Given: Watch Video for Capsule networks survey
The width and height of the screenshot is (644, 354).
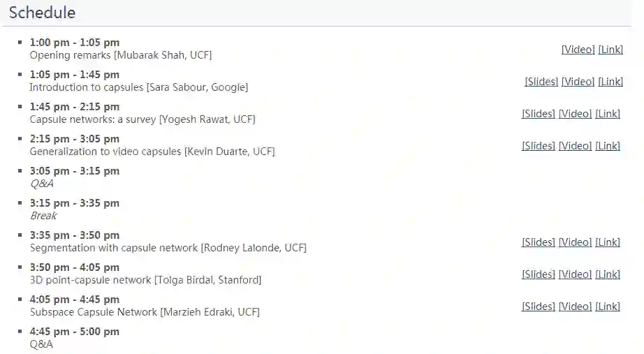Looking at the screenshot, I should click(575, 114).
